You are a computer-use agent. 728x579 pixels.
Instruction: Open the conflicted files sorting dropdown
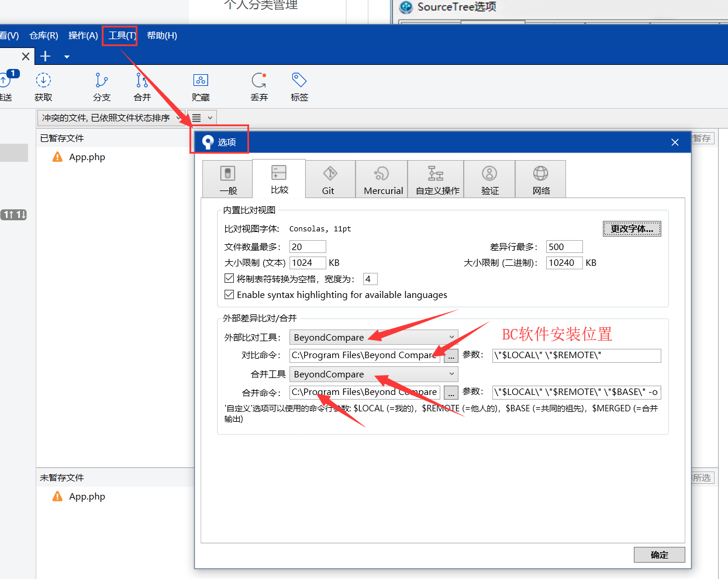[178, 117]
